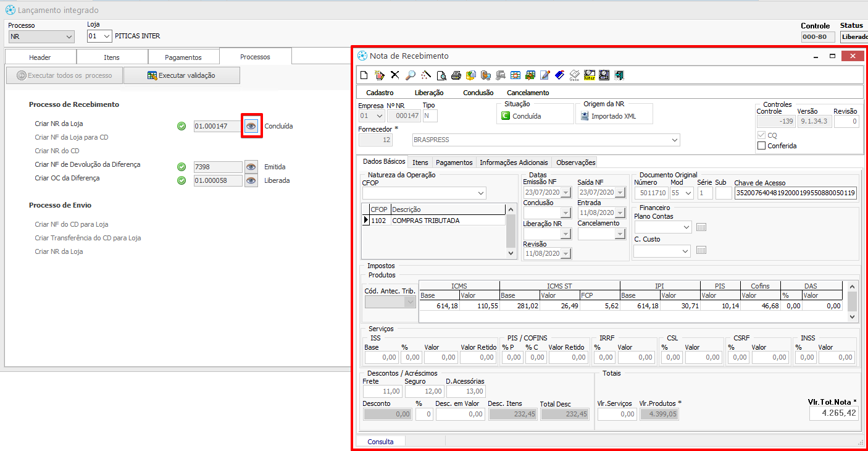
Task: Click the printer icon in toolbar
Action: (x=456, y=75)
